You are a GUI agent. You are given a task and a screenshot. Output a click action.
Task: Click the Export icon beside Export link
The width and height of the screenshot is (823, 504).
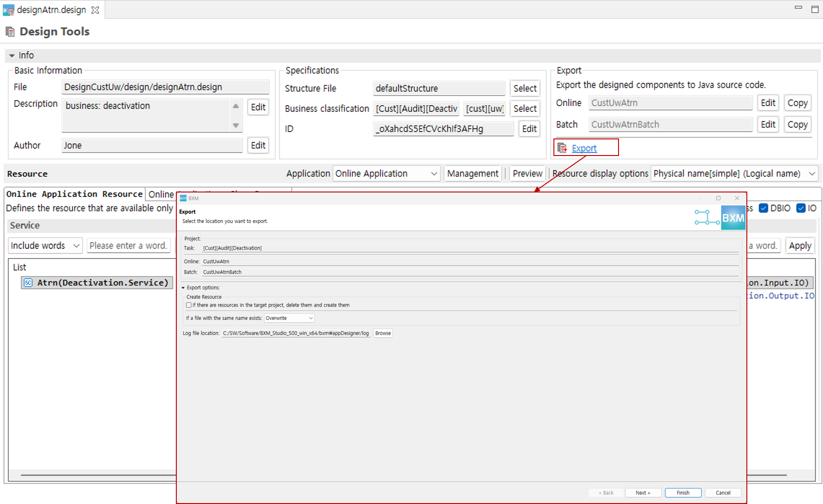point(562,148)
